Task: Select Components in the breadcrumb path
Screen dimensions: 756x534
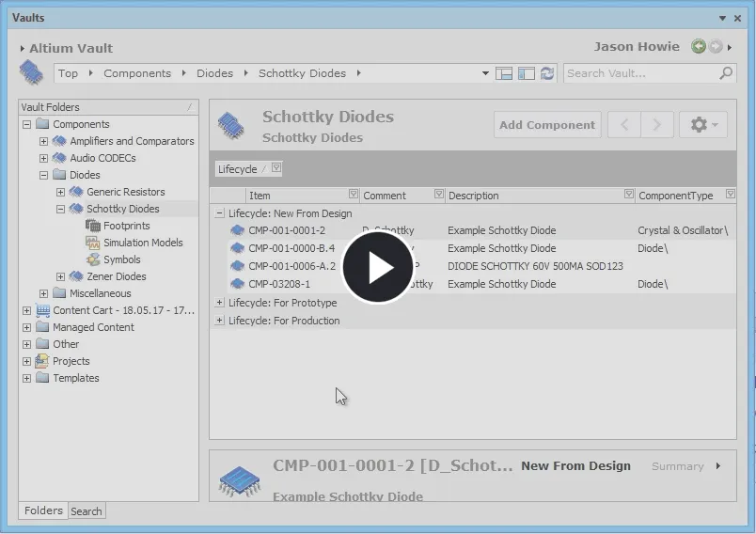Action: pos(137,73)
